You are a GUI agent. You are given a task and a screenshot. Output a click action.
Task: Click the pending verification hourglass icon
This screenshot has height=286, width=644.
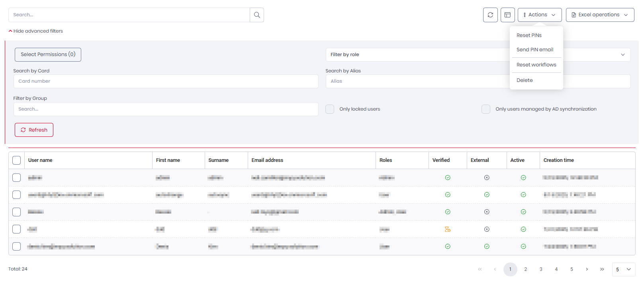[x=448, y=229]
